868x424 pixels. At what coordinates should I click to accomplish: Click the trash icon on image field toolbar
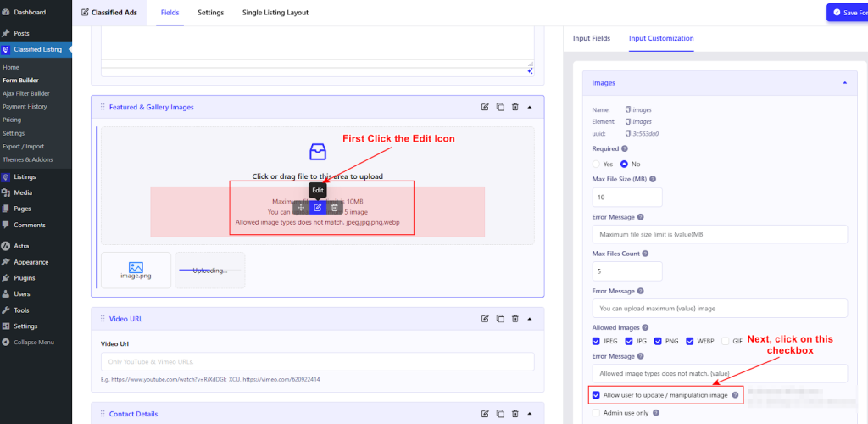[334, 208]
